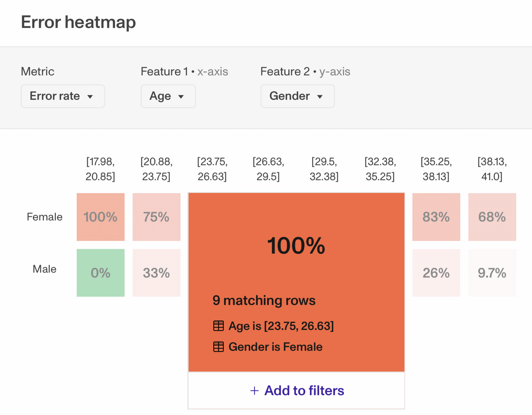The width and height of the screenshot is (532, 415).
Task: Select the Female 100% cell for youngest age
Action: [101, 217]
